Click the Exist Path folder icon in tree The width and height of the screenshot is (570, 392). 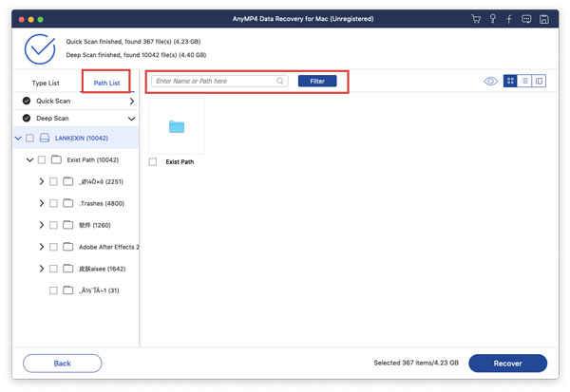pos(56,159)
